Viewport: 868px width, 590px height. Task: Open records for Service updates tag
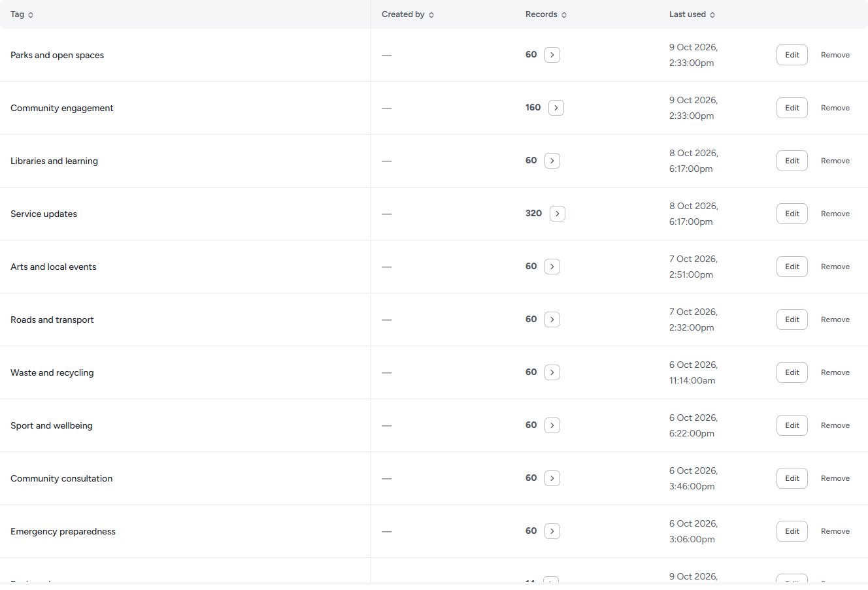point(558,214)
